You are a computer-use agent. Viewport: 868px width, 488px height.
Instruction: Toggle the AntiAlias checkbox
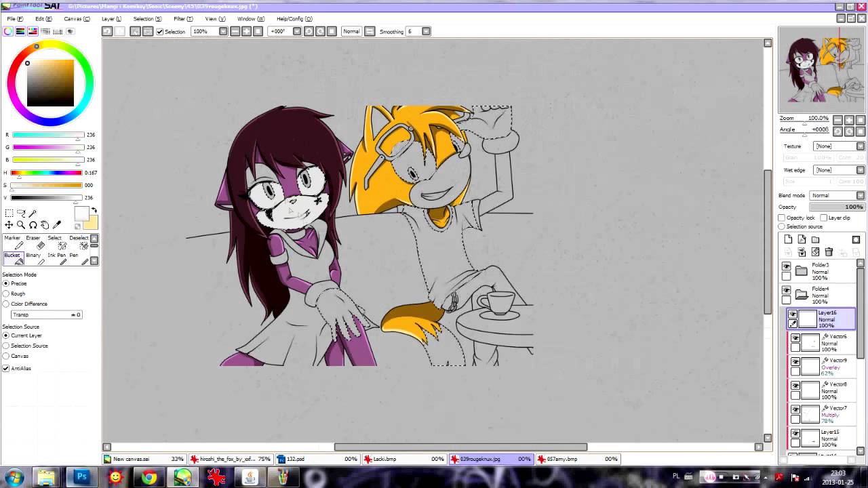click(6, 368)
